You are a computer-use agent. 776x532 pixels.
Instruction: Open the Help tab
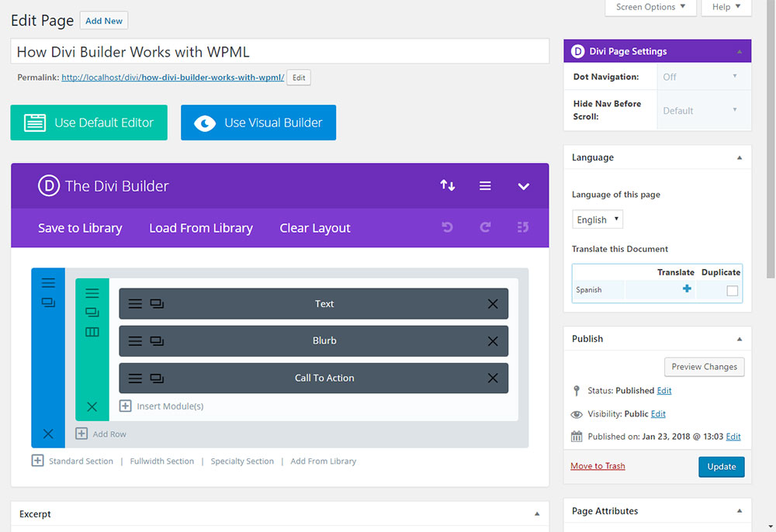726,8
